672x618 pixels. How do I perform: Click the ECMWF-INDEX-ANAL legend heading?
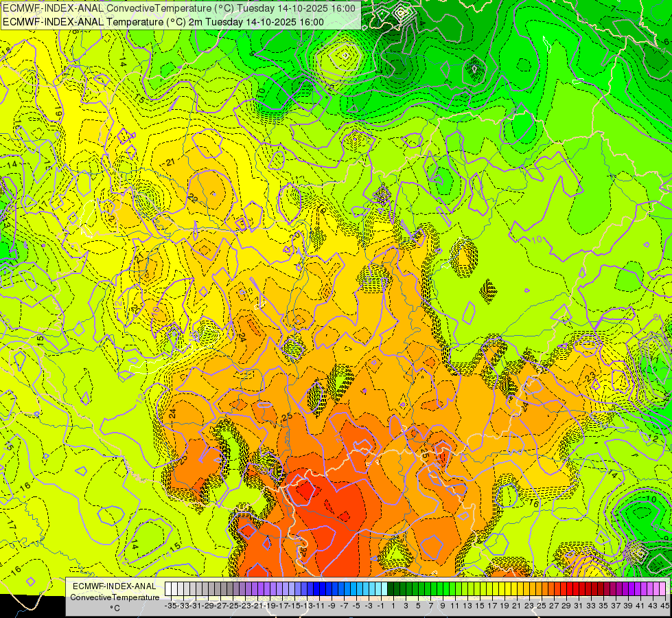(115, 586)
